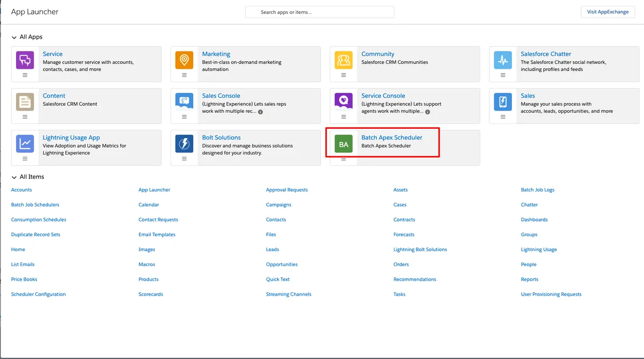Screen dimensions: 644x359
Task: Open Macros item
Action: (x=147, y=265)
